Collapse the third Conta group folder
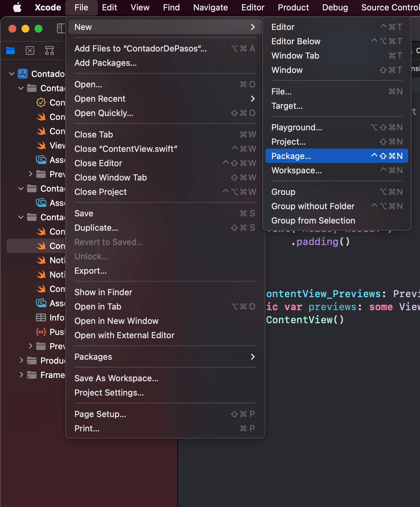Screen dimensions: 420x507 21,217
